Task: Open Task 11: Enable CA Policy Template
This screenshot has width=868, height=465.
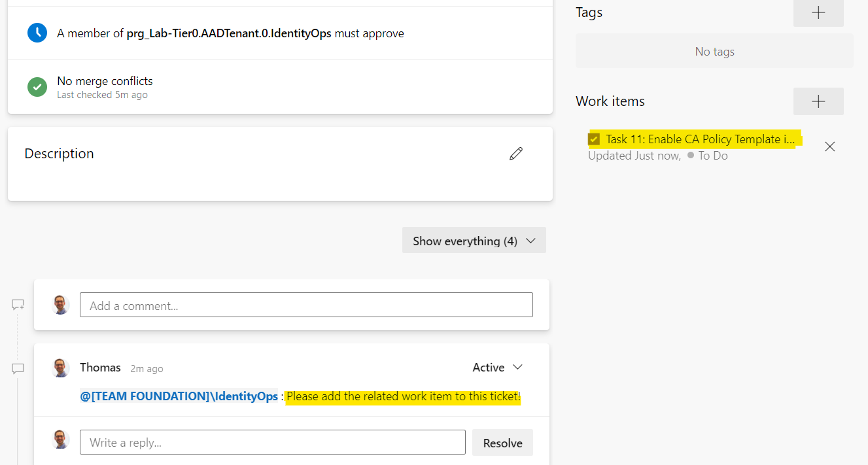Action: (701, 139)
